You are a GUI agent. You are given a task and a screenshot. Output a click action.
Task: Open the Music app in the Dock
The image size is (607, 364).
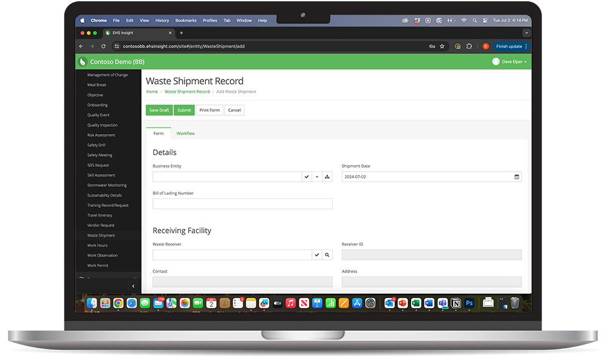(x=290, y=303)
